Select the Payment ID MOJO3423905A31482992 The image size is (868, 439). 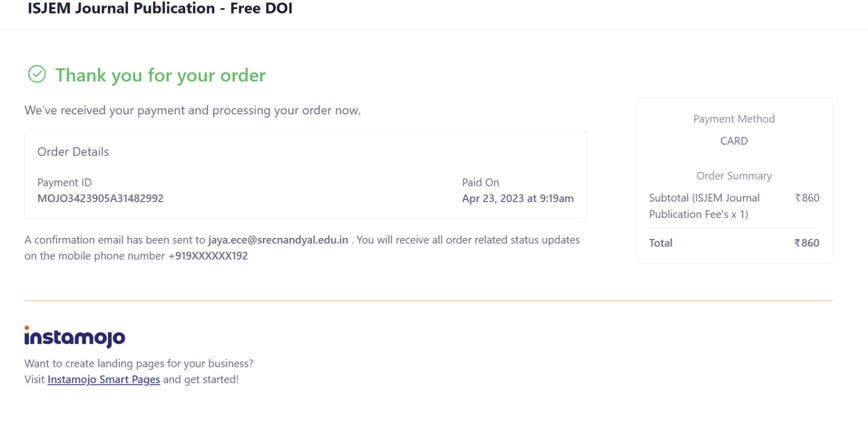point(100,198)
